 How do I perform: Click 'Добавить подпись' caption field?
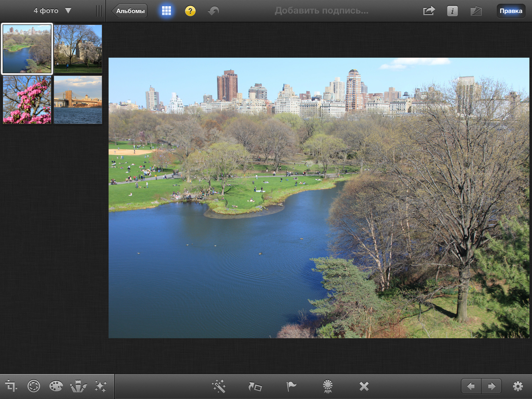(x=321, y=11)
